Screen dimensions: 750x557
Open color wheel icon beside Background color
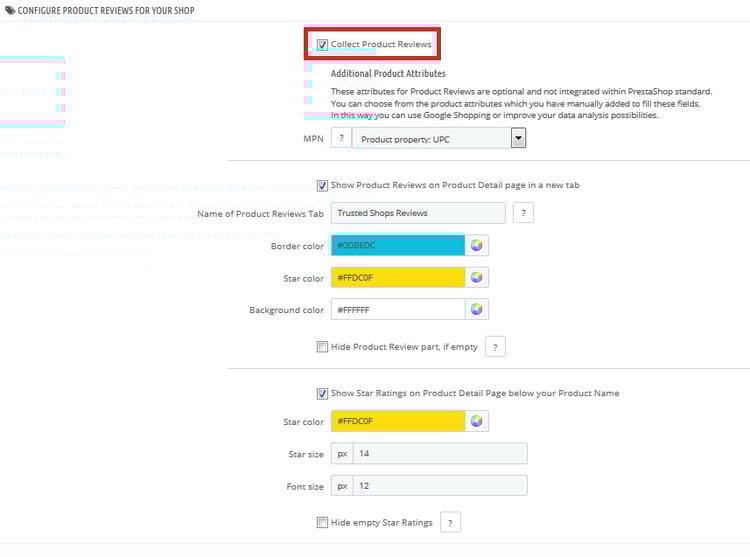pyautogui.click(x=476, y=309)
